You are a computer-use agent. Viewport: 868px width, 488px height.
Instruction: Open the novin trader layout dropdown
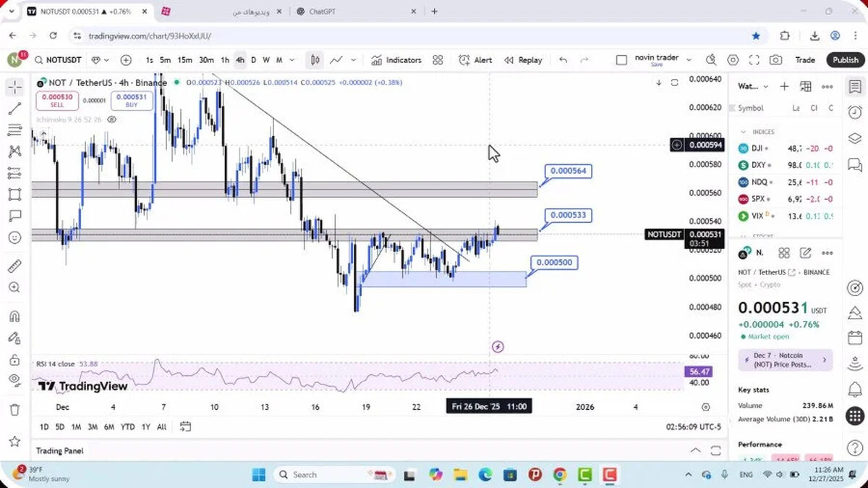point(689,60)
